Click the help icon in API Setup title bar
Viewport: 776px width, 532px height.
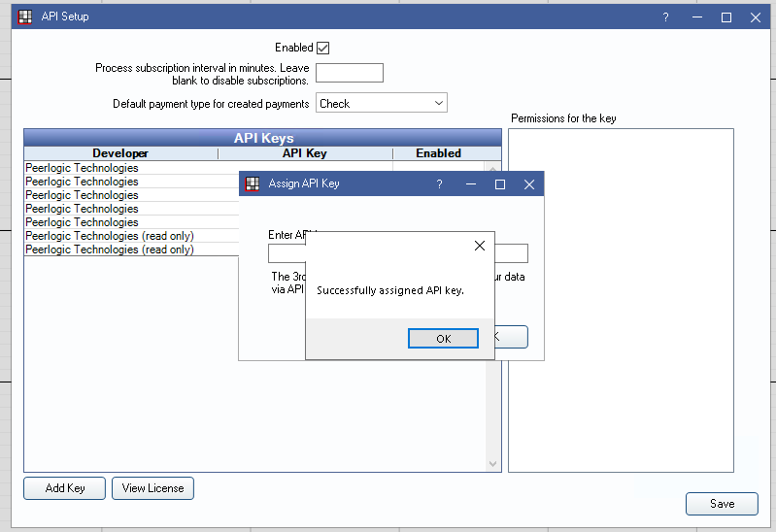(665, 17)
